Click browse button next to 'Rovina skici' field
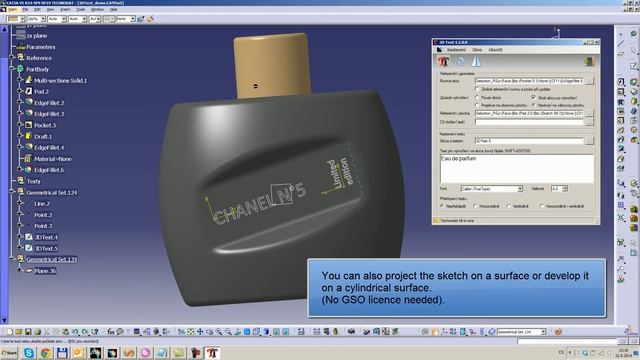Image resolution: width=640 pixels, height=360 pixels. [x=589, y=81]
